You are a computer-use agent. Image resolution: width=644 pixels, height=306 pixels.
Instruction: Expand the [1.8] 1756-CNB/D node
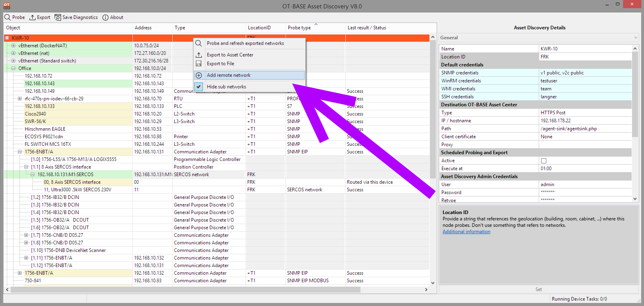tap(26, 242)
